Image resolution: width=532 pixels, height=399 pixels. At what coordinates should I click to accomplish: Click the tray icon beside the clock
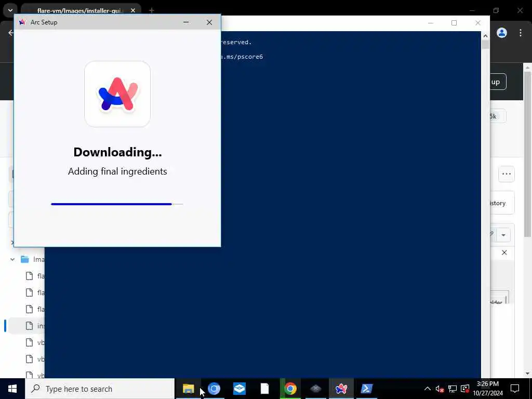(x=465, y=389)
